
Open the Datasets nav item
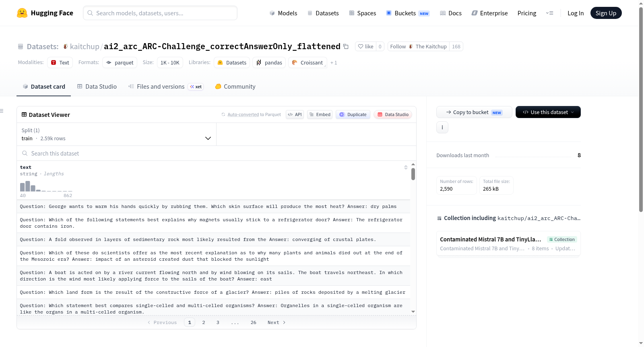click(x=323, y=13)
